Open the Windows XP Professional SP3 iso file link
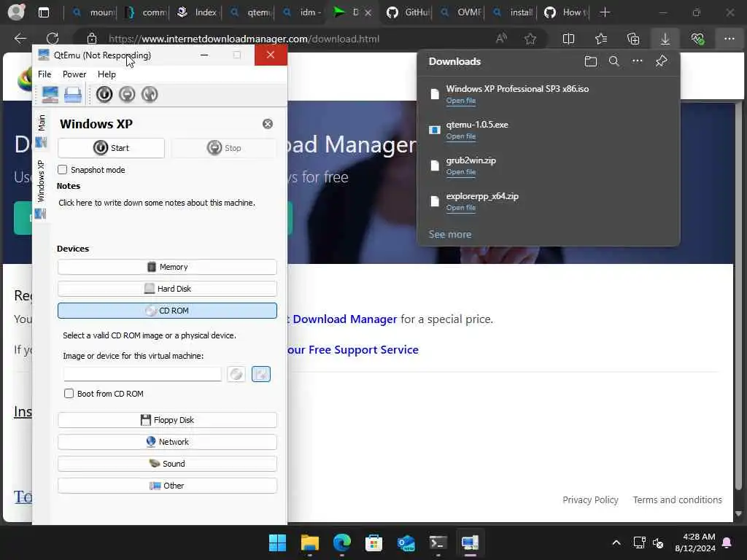 (x=461, y=101)
